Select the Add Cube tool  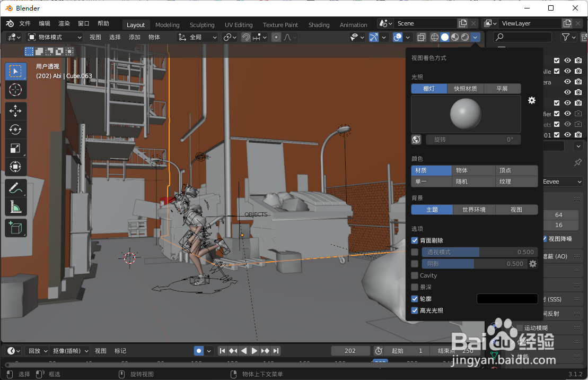click(15, 228)
